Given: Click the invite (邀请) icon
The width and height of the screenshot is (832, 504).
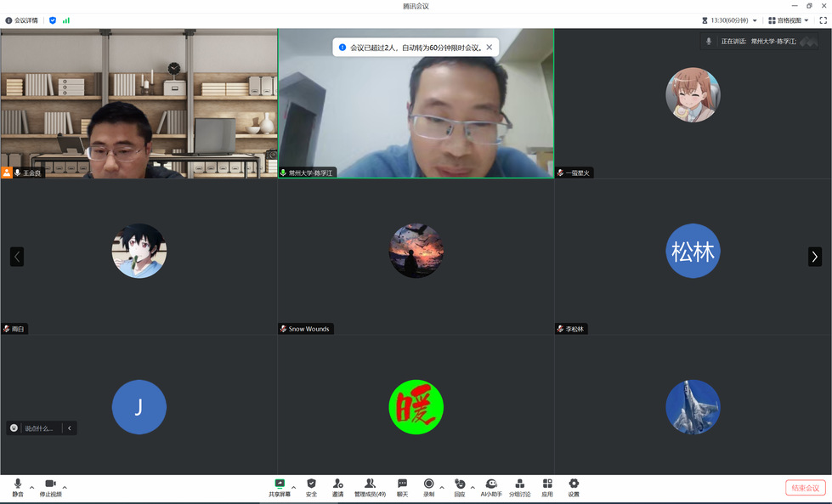Looking at the screenshot, I should pyautogui.click(x=338, y=486).
